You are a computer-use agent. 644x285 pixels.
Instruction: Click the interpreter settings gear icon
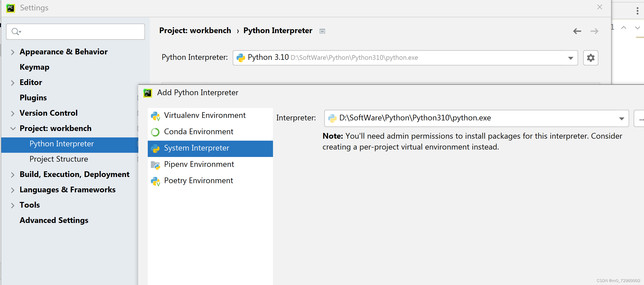pos(590,58)
